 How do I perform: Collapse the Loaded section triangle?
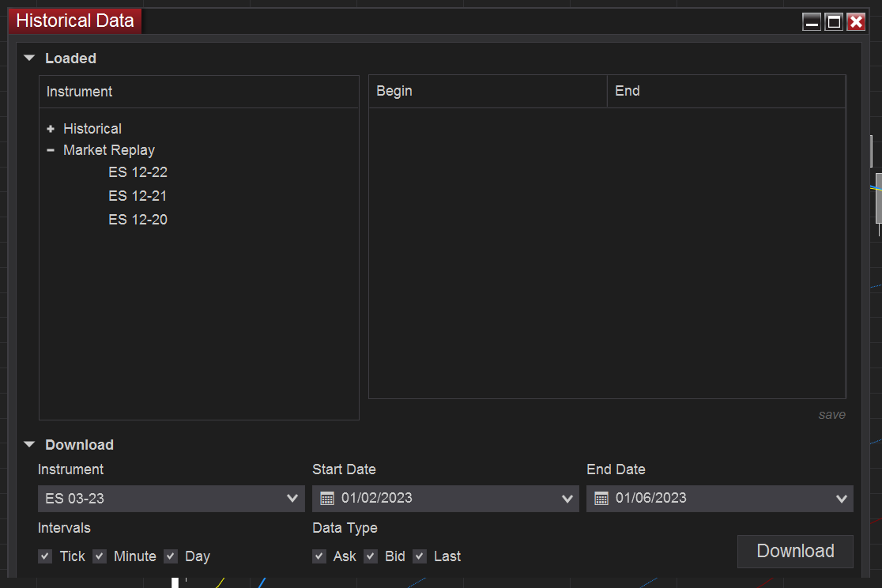pyautogui.click(x=30, y=58)
